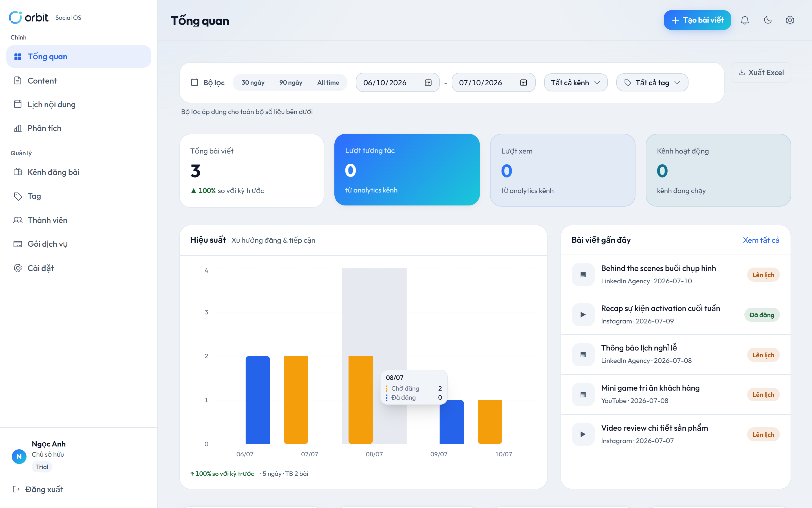This screenshot has height=508, width=812.
Task: Click the Kênh hoạt động card
Action: coord(718,170)
